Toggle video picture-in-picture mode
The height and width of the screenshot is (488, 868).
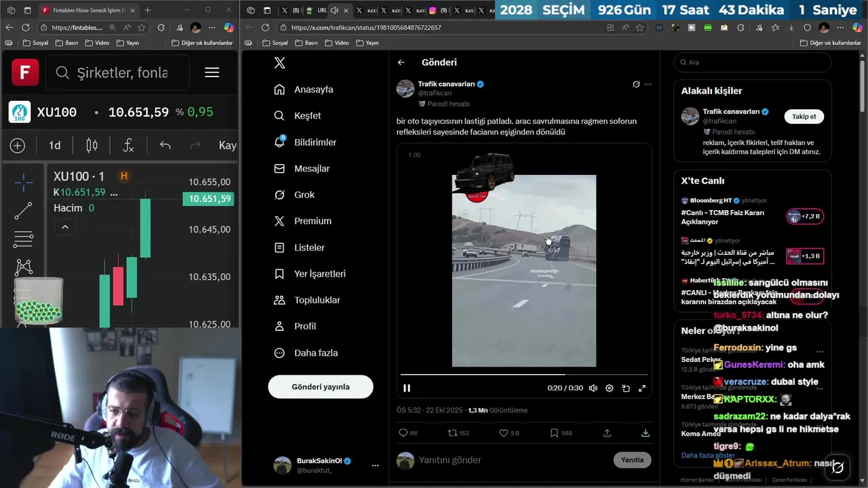click(x=626, y=388)
